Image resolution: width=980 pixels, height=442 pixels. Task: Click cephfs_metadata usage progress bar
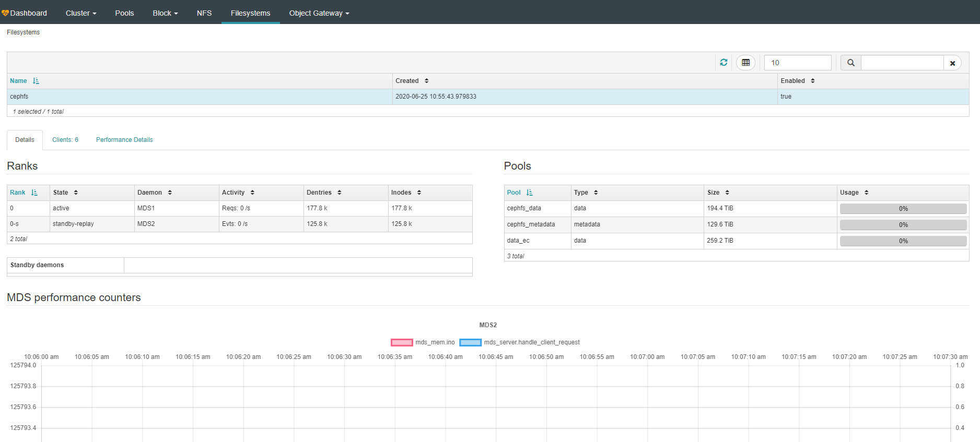coord(903,225)
